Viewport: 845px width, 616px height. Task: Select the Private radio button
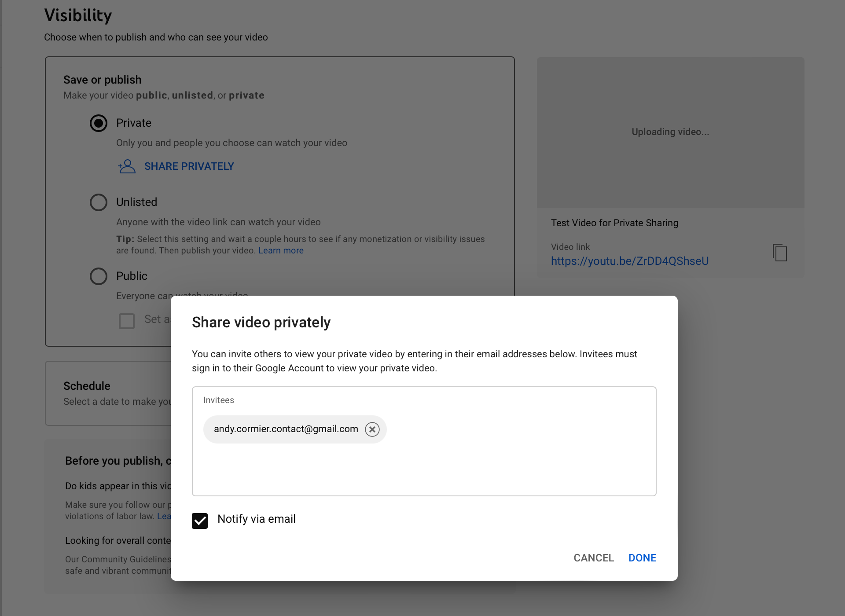click(x=99, y=124)
